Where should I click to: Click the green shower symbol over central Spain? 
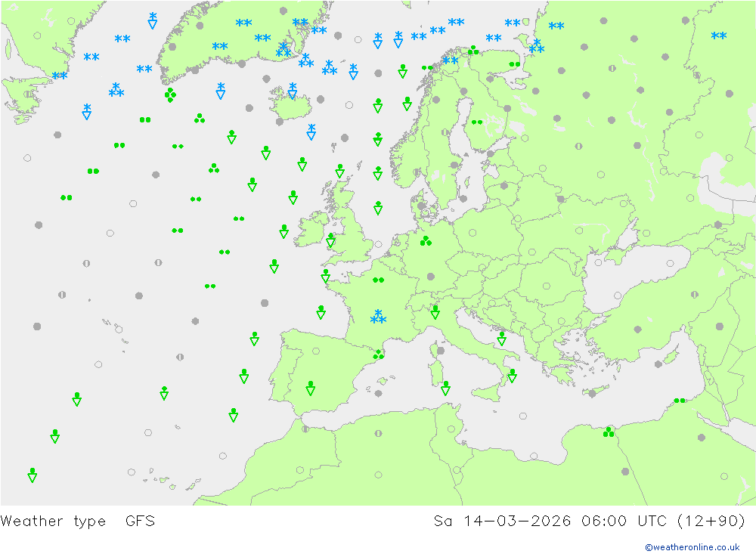tap(311, 388)
